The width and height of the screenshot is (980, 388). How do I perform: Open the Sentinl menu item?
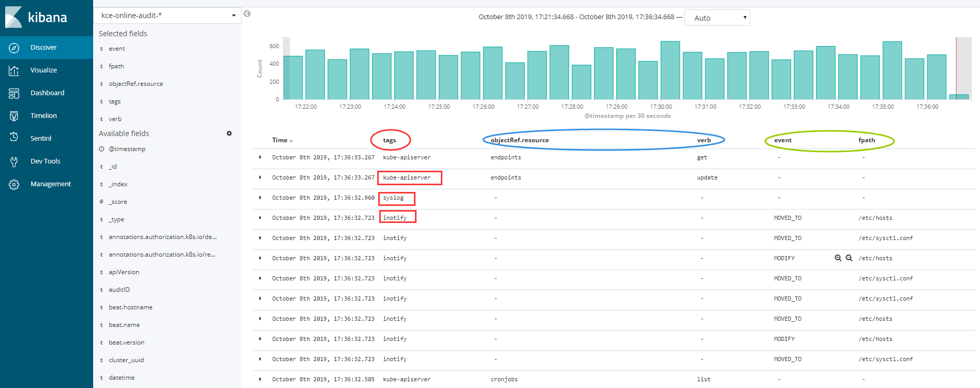coord(41,139)
